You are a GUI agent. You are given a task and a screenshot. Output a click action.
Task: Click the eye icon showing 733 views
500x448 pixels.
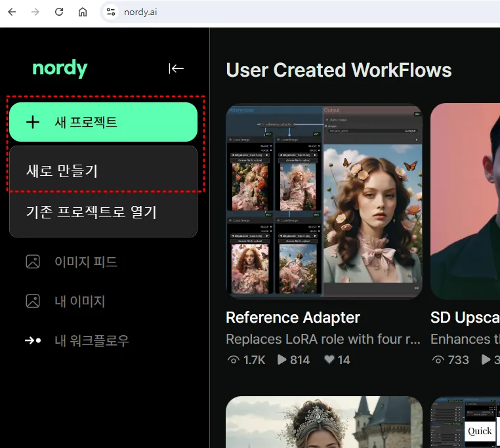pos(438,360)
